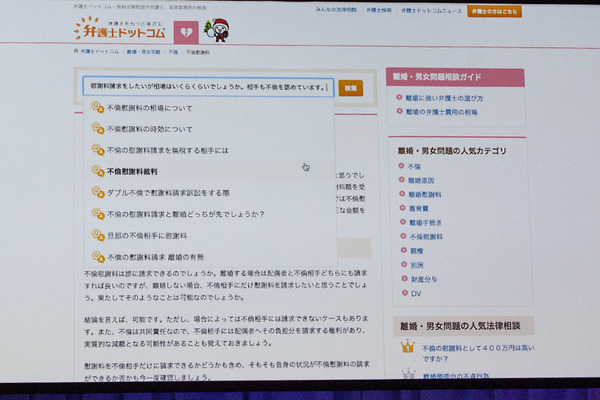Pick suggestion 不倫の慰謝料請求と離婚どっちが先でしょうか?
This screenshot has width=600, height=400.
click(185, 213)
